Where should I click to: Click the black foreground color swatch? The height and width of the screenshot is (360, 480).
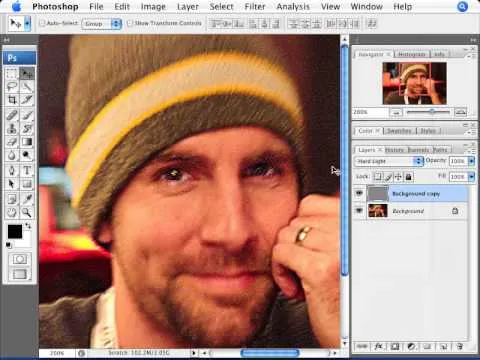[x=15, y=231]
